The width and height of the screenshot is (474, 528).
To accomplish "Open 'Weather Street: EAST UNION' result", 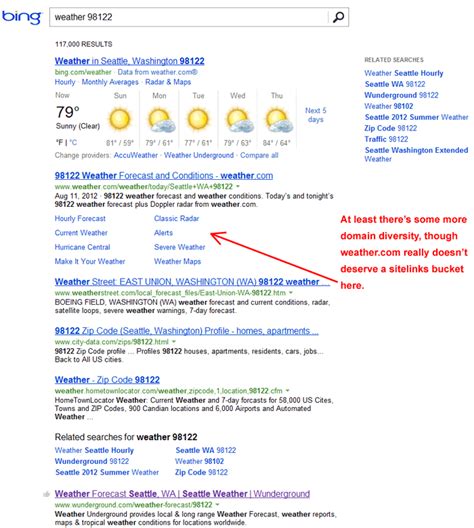I will tap(192, 282).
